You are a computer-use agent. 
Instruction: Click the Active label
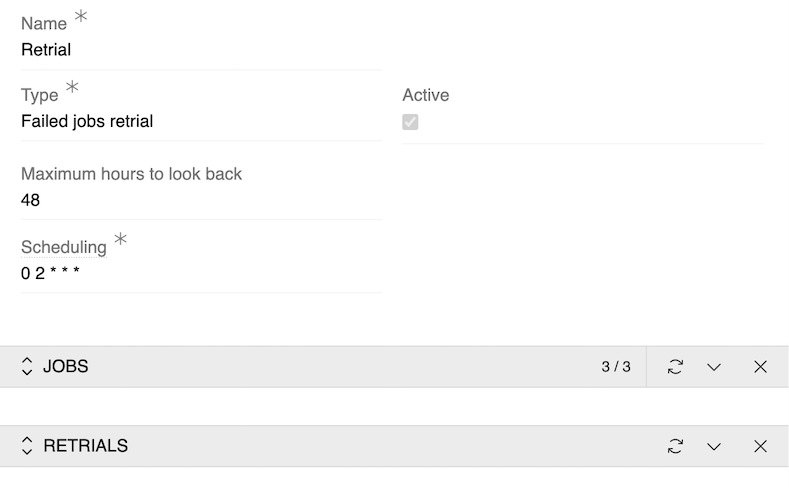425,95
